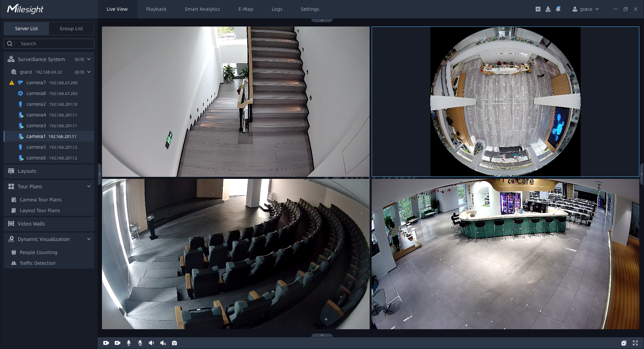The width and height of the screenshot is (644, 349).
Task: Open the Settings tab
Action: pos(310,9)
